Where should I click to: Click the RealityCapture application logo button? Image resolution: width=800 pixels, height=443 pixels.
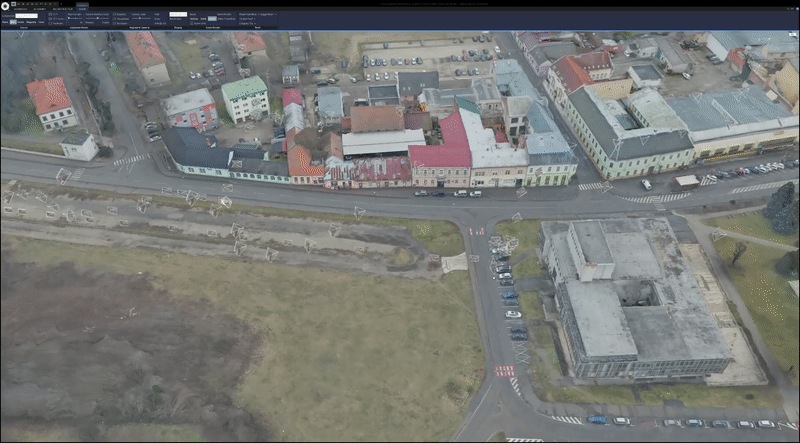tap(4, 4)
